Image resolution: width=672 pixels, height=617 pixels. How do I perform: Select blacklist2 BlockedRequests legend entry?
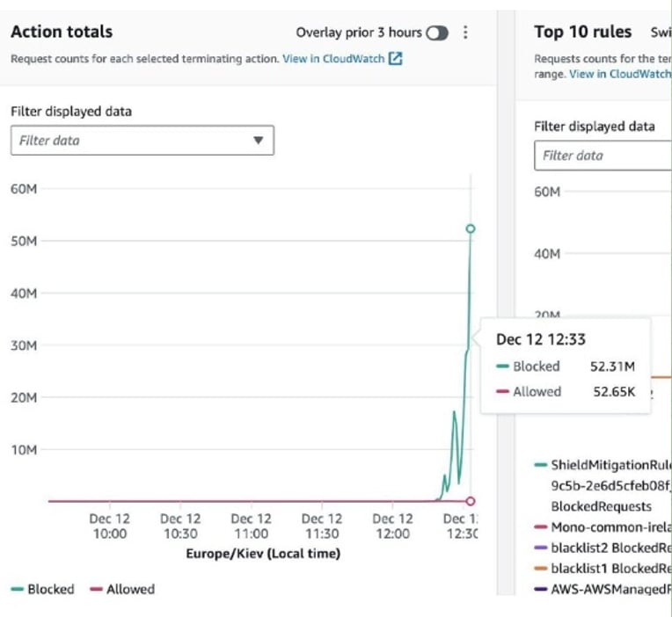click(x=603, y=548)
